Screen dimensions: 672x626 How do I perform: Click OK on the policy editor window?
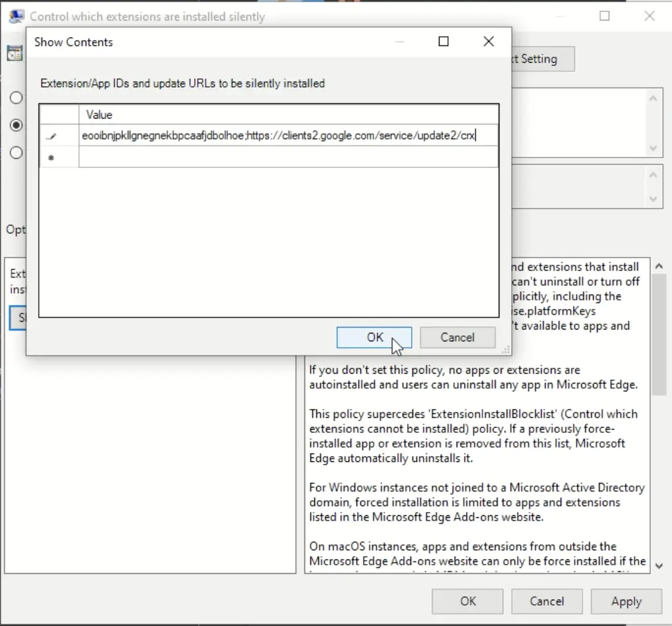coord(467,601)
